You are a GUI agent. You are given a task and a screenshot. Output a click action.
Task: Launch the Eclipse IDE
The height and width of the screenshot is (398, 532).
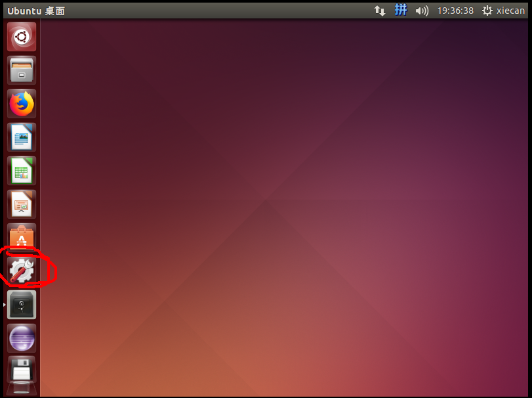coord(22,338)
